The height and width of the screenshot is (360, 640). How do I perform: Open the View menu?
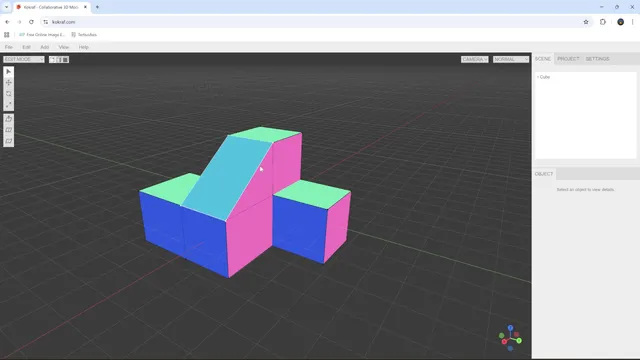pyautogui.click(x=64, y=47)
